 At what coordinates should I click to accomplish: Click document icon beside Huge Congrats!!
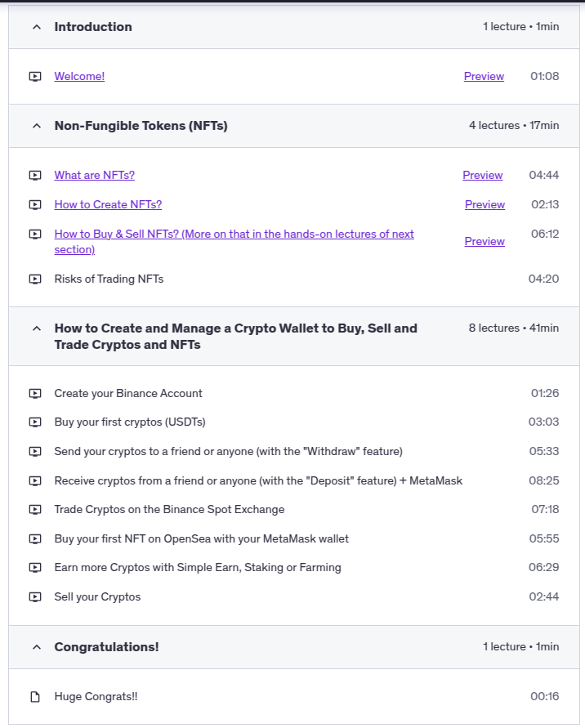pyautogui.click(x=35, y=697)
